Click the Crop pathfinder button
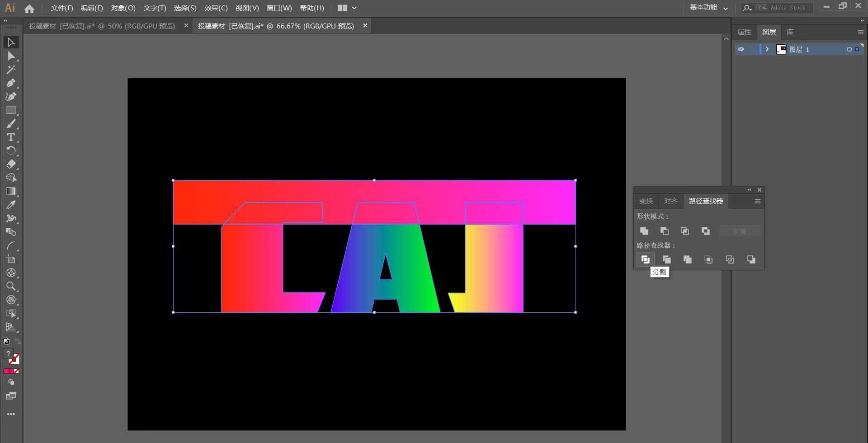Image resolution: width=868 pixels, height=443 pixels. pyautogui.click(x=708, y=259)
